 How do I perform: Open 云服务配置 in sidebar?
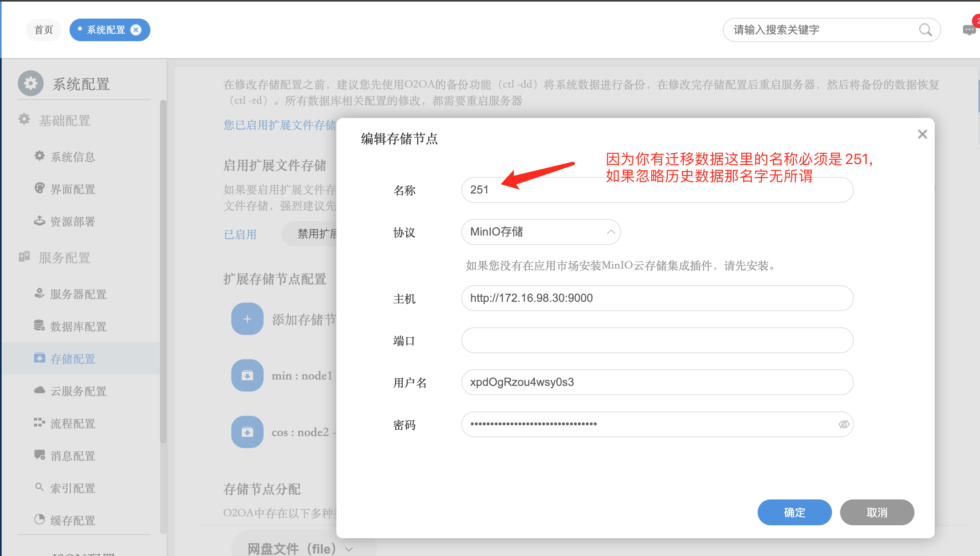coord(78,391)
